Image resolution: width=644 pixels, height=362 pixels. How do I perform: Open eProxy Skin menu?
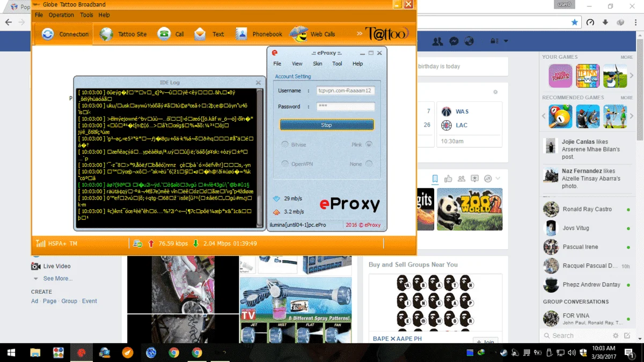coord(318,63)
